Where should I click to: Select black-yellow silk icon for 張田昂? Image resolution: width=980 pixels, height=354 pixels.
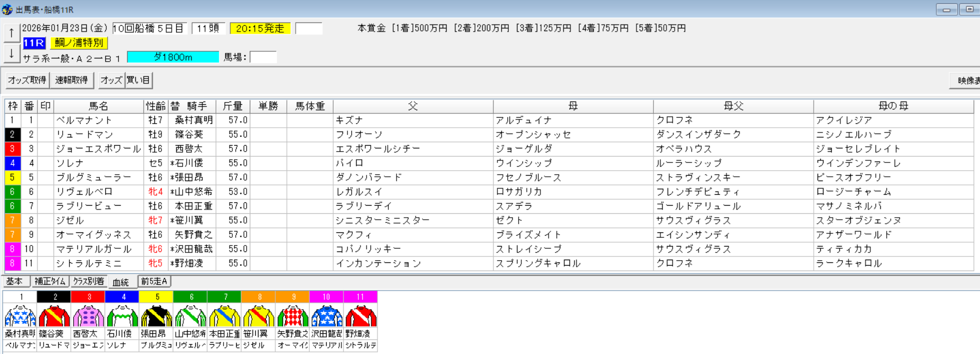[156, 316]
